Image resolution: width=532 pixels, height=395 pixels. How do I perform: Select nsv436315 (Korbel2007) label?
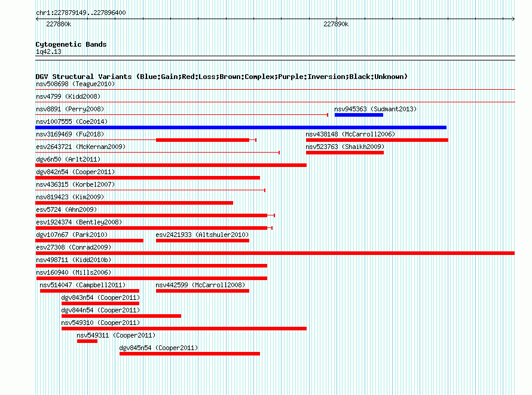75,184
